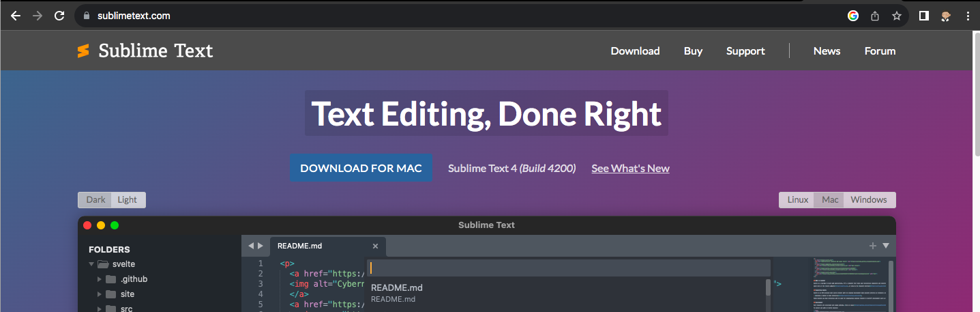Open the Download page in navigation
The height and width of the screenshot is (312, 980).
pos(635,51)
